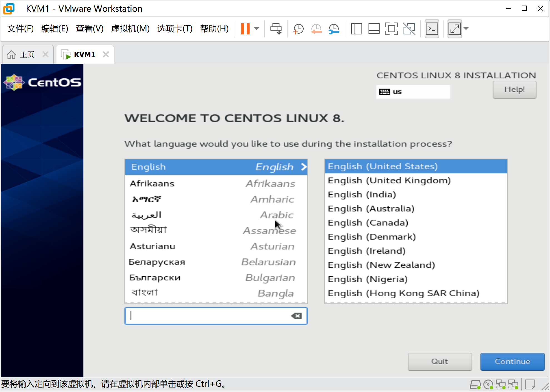Click the Help! button

[x=514, y=90]
